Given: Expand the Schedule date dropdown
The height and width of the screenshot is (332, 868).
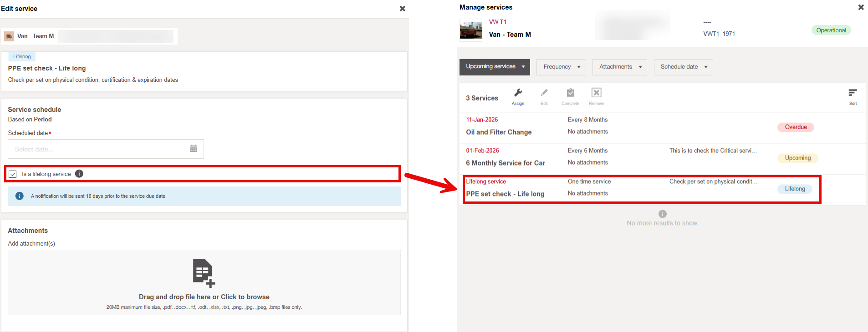Looking at the screenshot, I should pyautogui.click(x=683, y=67).
